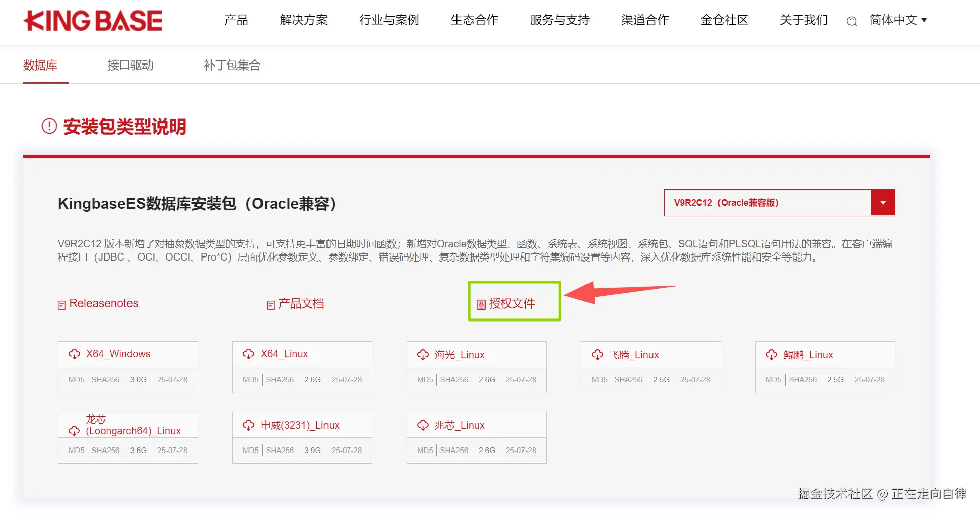Open the 金仓社区 menu
Screen dimensions: 980x514
click(x=724, y=20)
